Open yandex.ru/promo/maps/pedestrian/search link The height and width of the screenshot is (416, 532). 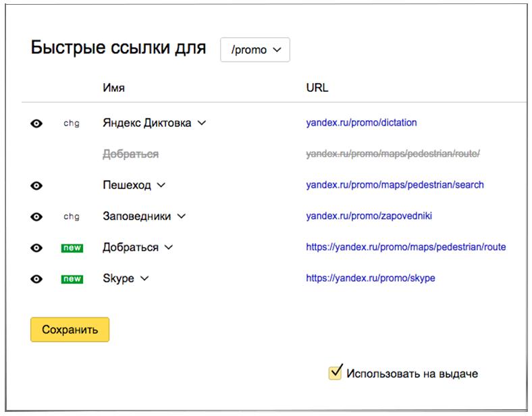point(395,185)
